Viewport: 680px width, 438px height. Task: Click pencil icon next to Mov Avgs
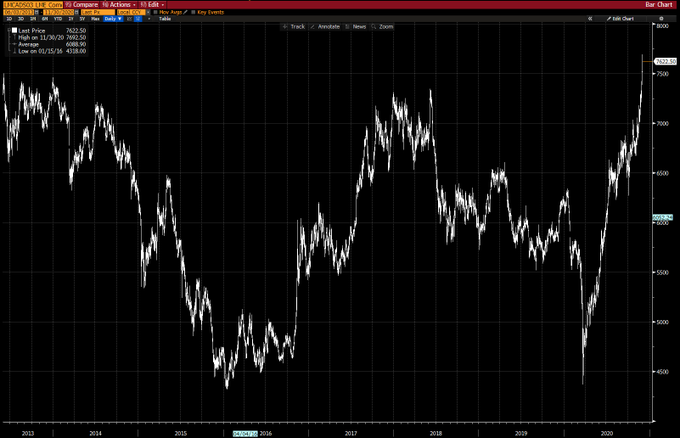coord(186,12)
